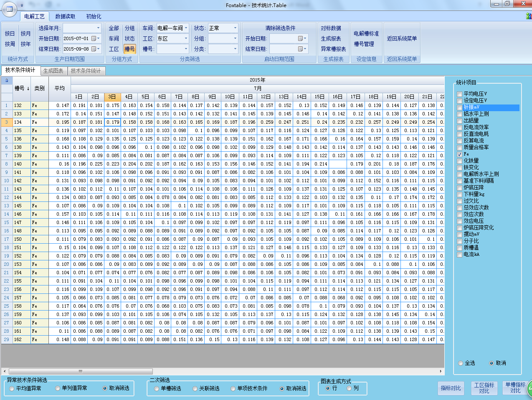Image resolution: width=532 pixels, height=400 pixels.
Task: Check the 设定电压V checkbox
Action: click(x=460, y=101)
